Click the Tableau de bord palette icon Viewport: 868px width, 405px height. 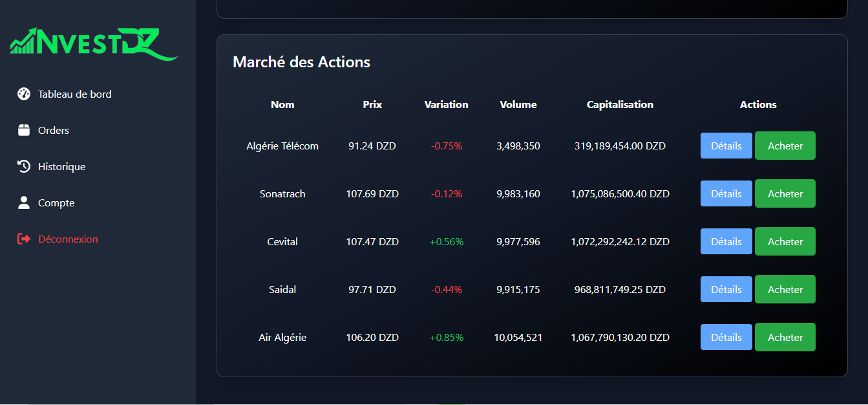pos(24,94)
